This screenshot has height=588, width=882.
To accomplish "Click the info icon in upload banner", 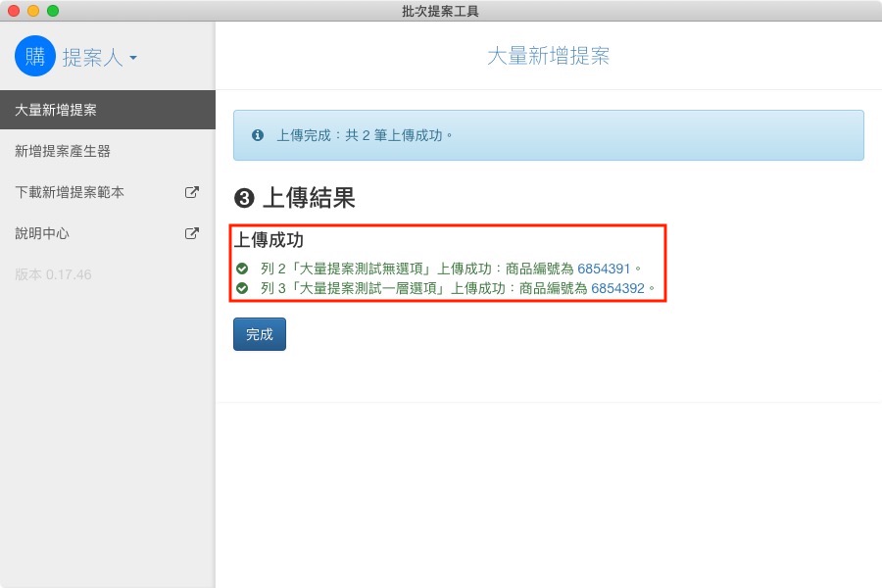I will tap(258, 135).
